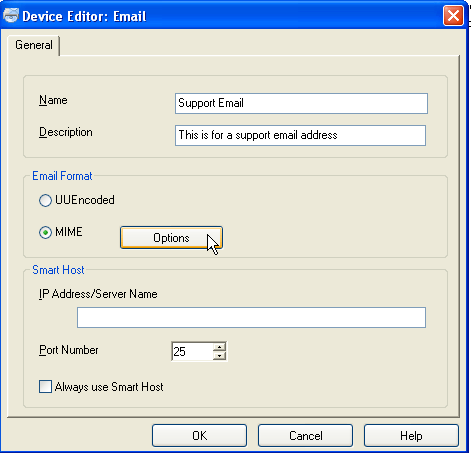Click the Device Editor title bar icon
The width and height of the screenshot is (471, 453).
click(11, 16)
